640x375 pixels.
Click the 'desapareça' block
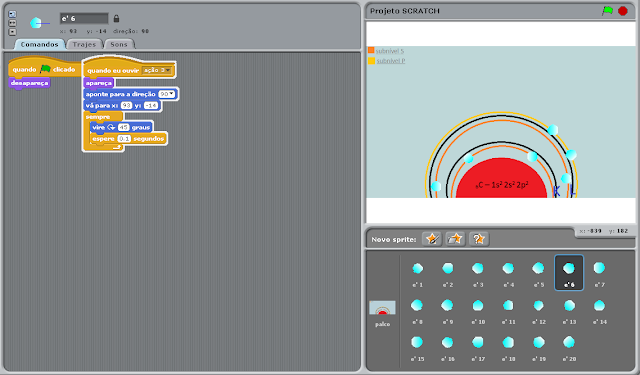(x=29, y=83)
